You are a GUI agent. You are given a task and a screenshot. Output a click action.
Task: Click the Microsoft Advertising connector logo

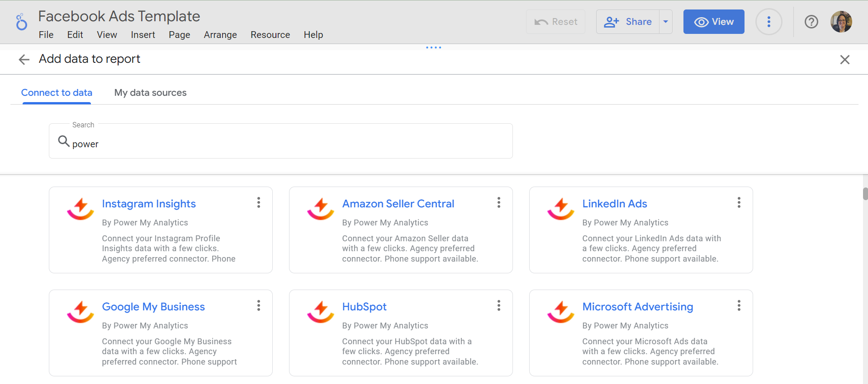pos(560,312)
